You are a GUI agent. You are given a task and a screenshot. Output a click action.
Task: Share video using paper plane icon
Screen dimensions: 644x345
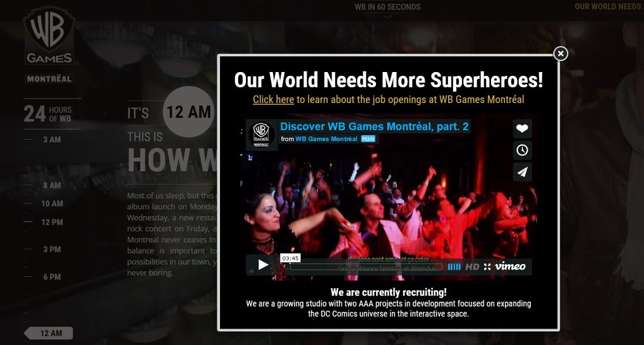[x=522, y=172]
